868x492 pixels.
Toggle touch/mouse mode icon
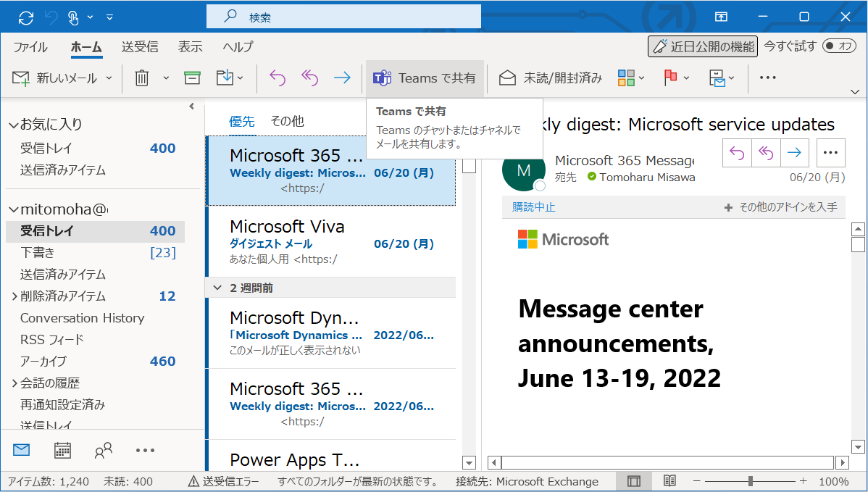click(73, 17)
